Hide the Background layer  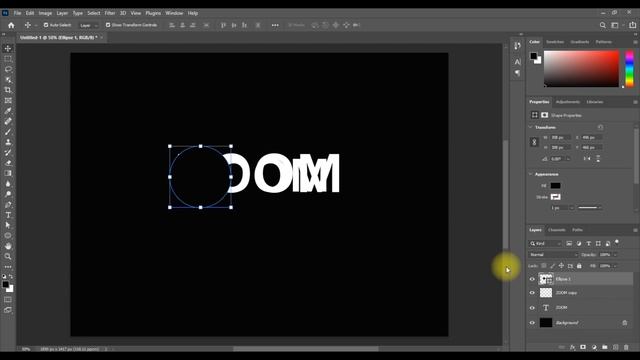532,323
